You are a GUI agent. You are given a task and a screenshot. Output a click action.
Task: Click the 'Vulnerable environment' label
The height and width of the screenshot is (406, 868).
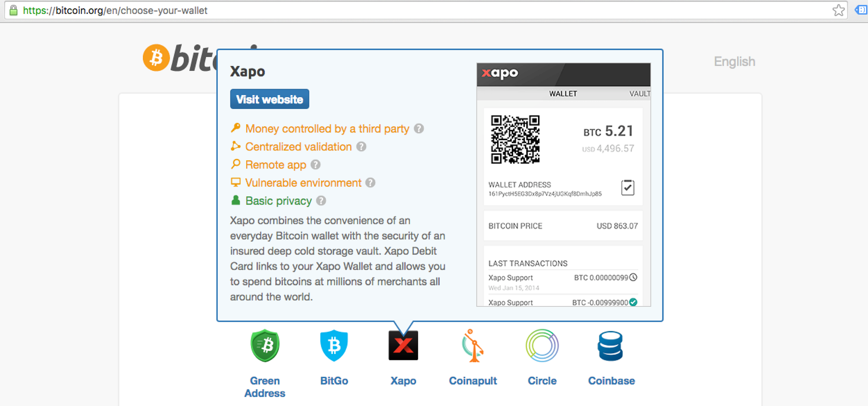303,183
